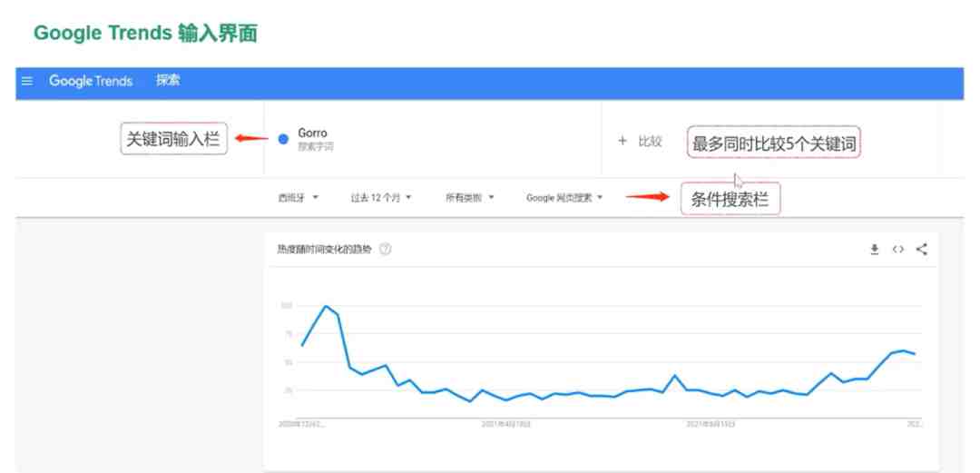Click the embed code icon on the chart

coord(898,250)
